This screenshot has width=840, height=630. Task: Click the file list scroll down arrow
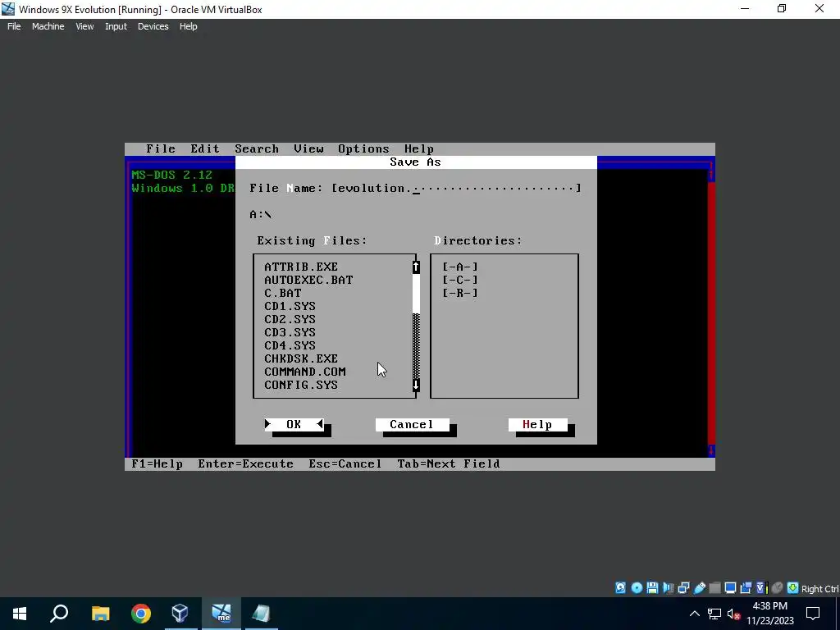coord(416,385)
